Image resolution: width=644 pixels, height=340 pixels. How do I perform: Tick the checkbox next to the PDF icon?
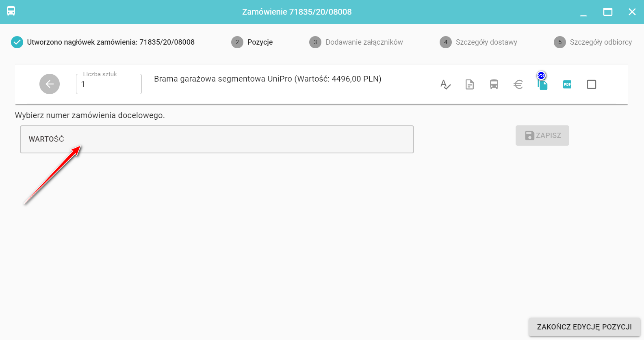coord(592,84)
